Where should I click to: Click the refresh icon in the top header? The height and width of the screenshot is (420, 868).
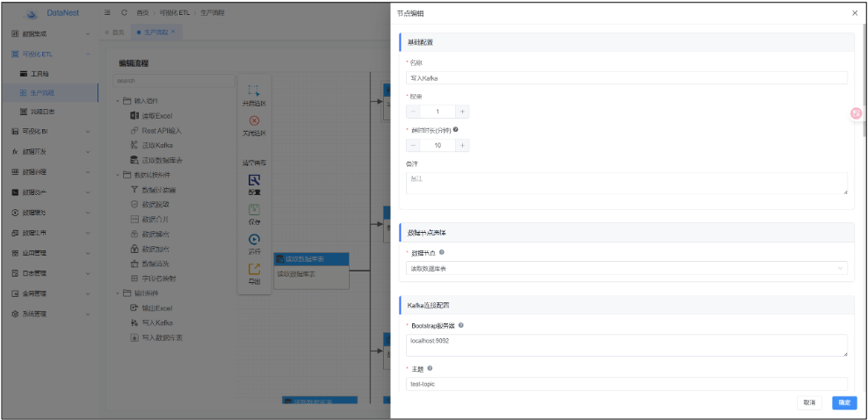coord(124,13)
